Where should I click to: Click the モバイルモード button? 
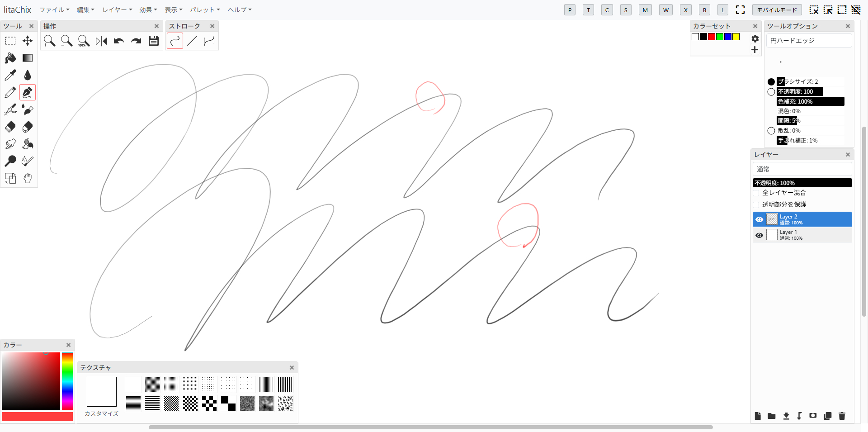tap(777, 10)
